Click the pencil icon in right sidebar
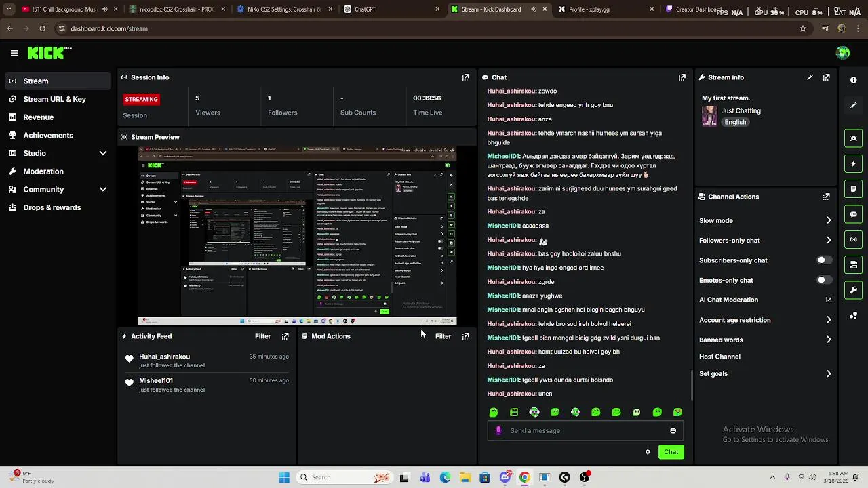868x488 pixels. tap(854, 105)
